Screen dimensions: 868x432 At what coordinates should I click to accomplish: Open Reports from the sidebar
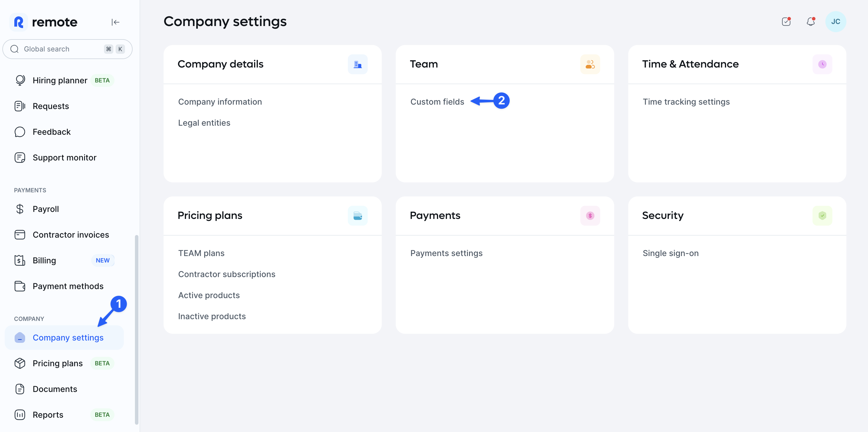tap(48, 414)
